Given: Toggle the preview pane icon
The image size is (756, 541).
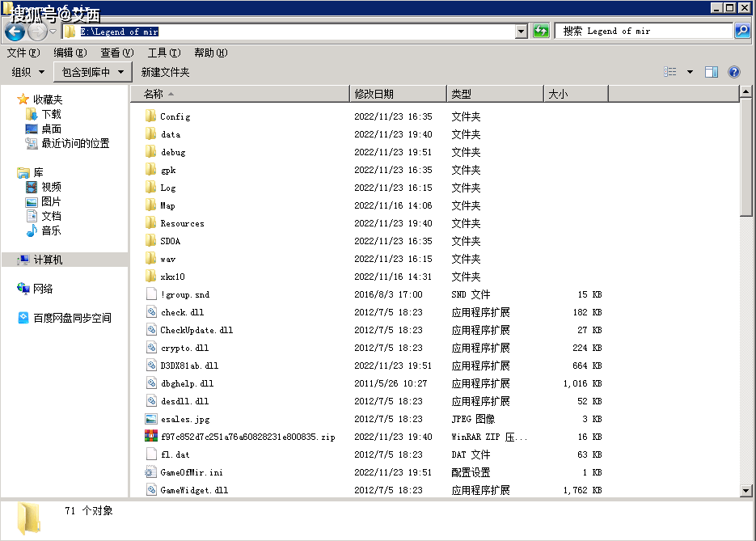Looking at the screenshot, I should tap(712, 72).
